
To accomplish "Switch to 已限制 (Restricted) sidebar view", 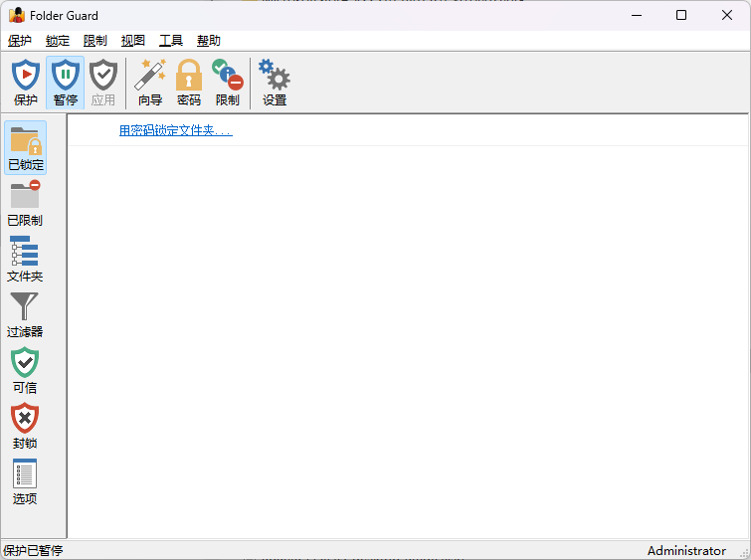I will pos(26,204).
